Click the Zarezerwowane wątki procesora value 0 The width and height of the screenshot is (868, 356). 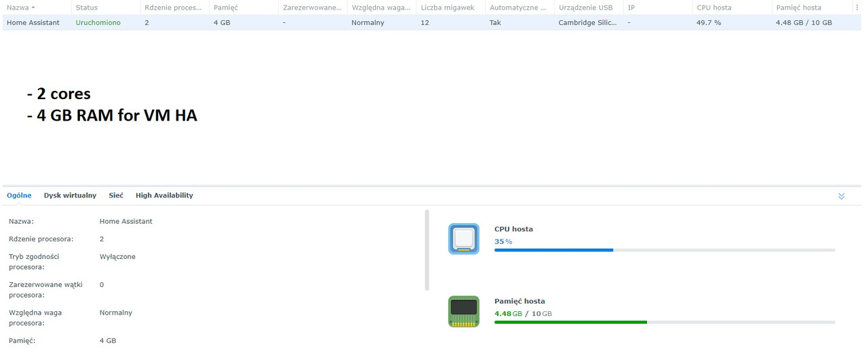click(x=102, y=284)
